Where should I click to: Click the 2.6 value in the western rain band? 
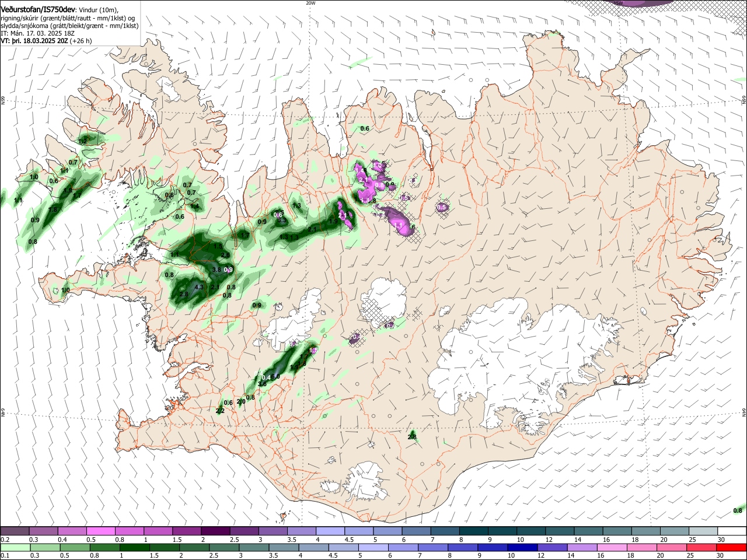(x=225, y=256)
